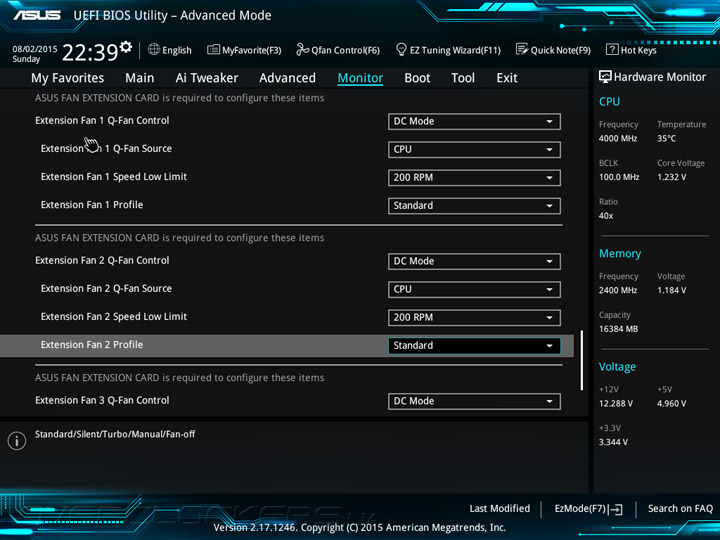Click the 12.288 V reading
720x540 pixels.
click(x=616, y=404)
